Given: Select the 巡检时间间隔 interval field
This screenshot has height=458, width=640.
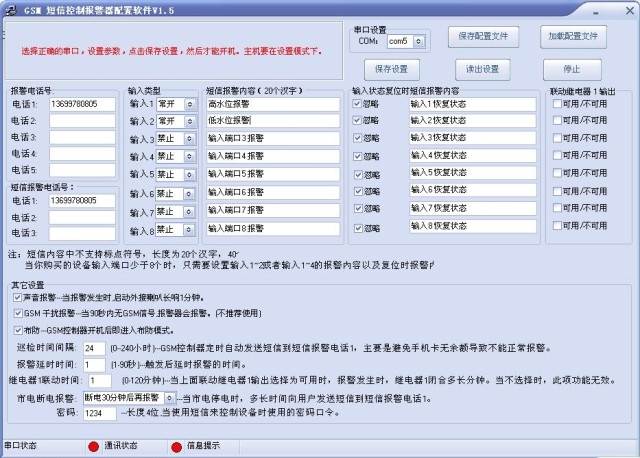Looking at the screenshot, I should (x=94, y=347).
